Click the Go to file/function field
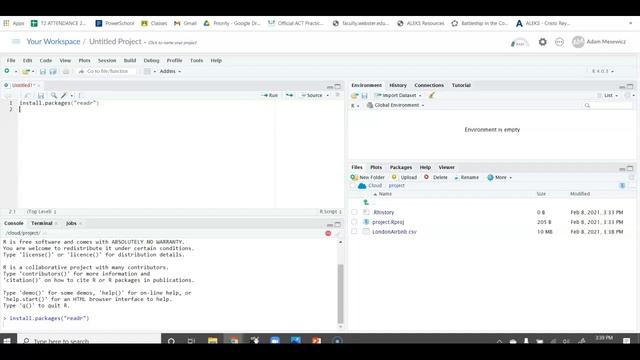 point(107,71)
